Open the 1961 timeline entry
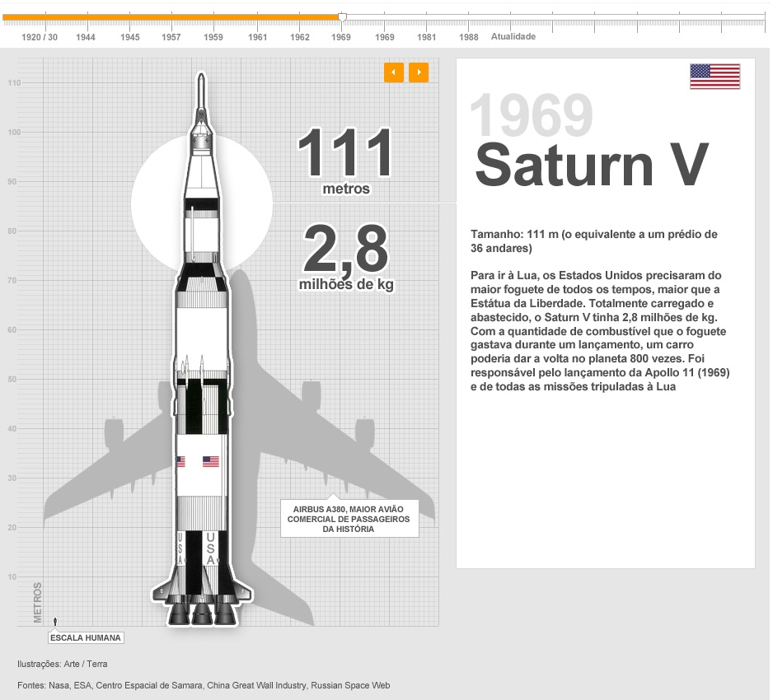Viewport: 773px width, 700px height. 258,37
